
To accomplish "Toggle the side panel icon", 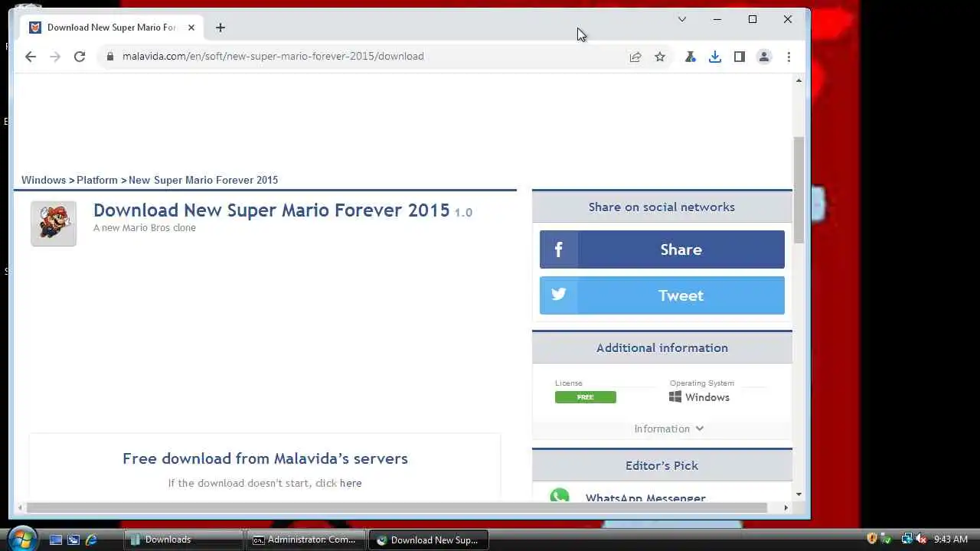I will click(x=740, y=57).
